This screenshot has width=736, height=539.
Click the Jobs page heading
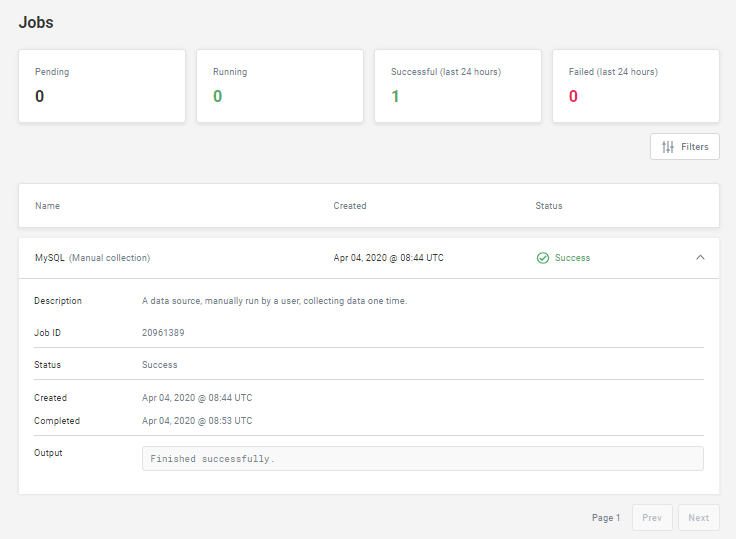click(x=36, y=21)
